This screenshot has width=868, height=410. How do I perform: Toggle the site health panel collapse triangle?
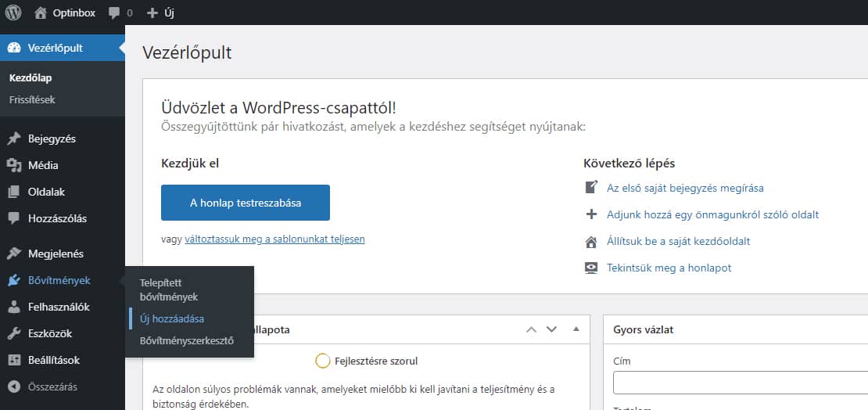[576, 329]
